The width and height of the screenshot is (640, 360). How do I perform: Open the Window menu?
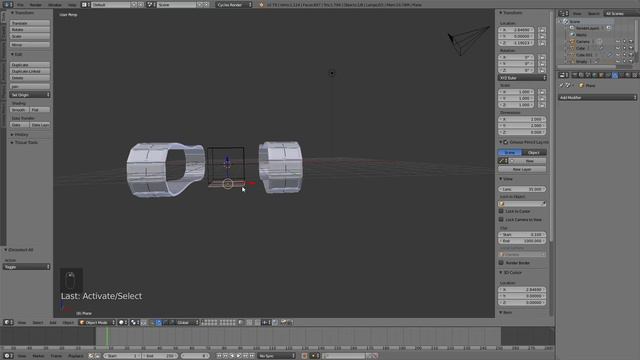[55, 5]
